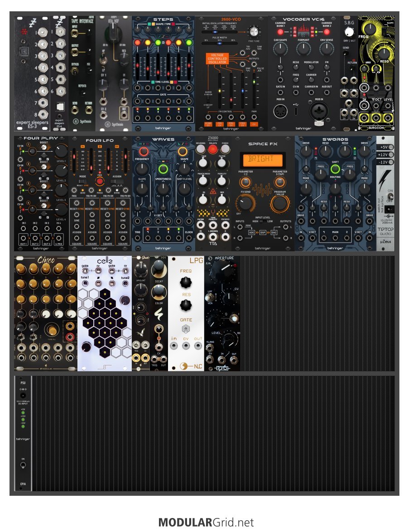
Task: Click the orange Voltage Controlled Oscillator label
Action: [x=217, y=58]
